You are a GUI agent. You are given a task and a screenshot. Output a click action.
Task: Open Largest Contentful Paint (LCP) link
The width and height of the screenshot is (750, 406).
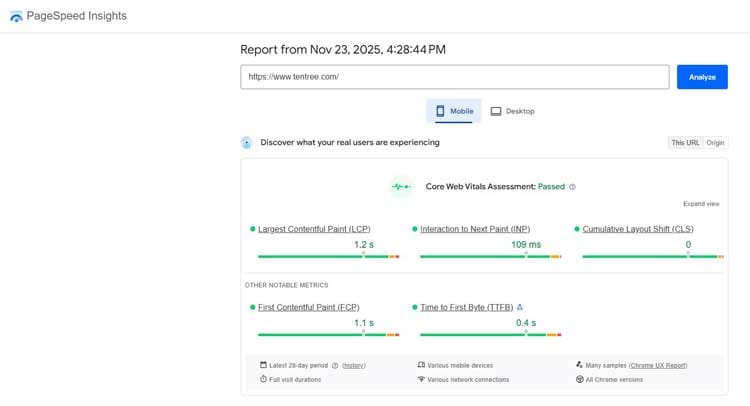click(314, 229)
